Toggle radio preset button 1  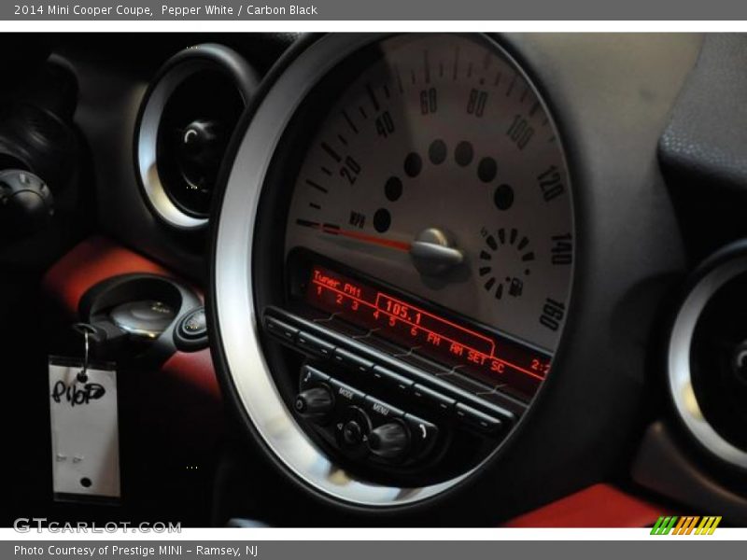click(x=317, y=291)
